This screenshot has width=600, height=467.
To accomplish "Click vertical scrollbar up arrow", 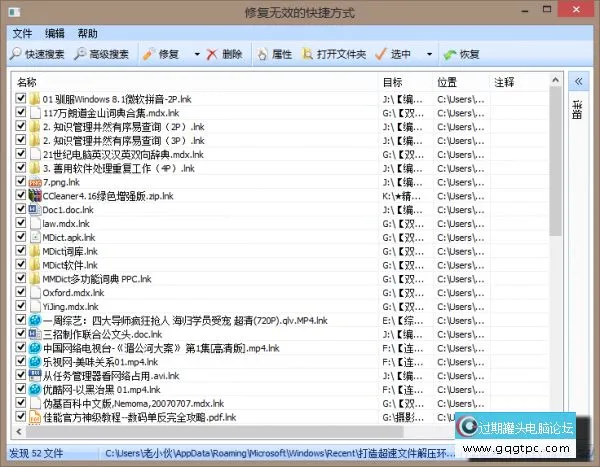I will click(556, 80).
